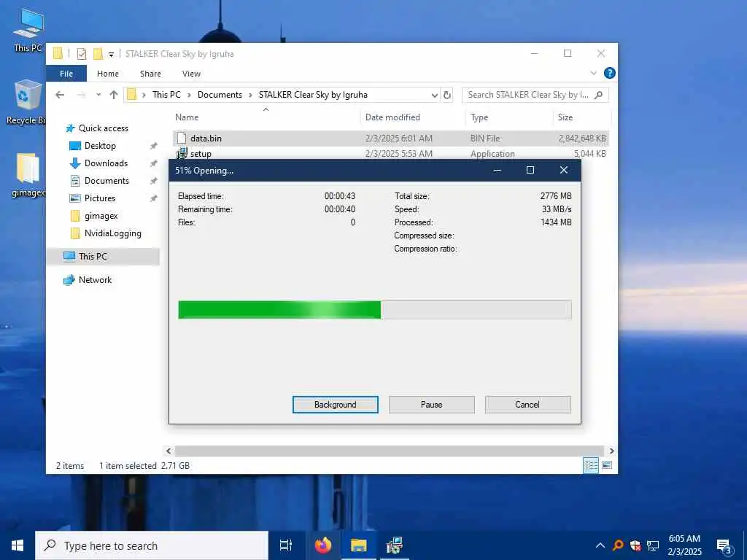Click the Windows Security tray icon

pos(635,545)
